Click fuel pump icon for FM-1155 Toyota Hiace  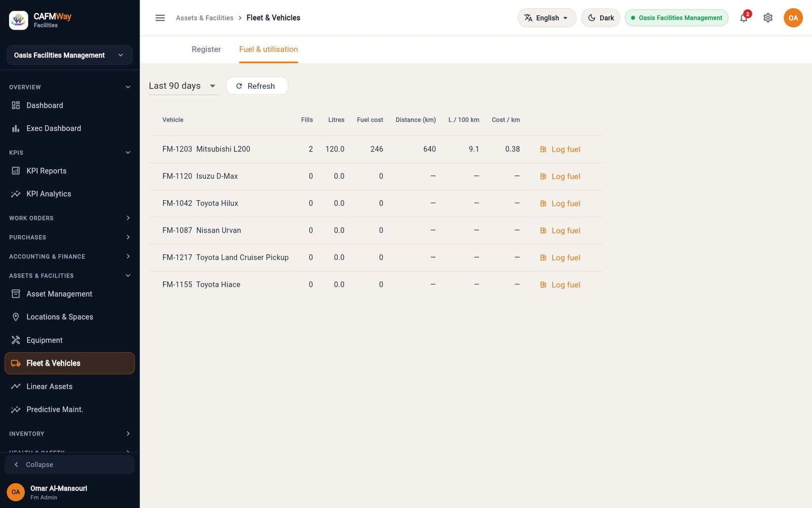pyautogui.click(x=543, y=284)
